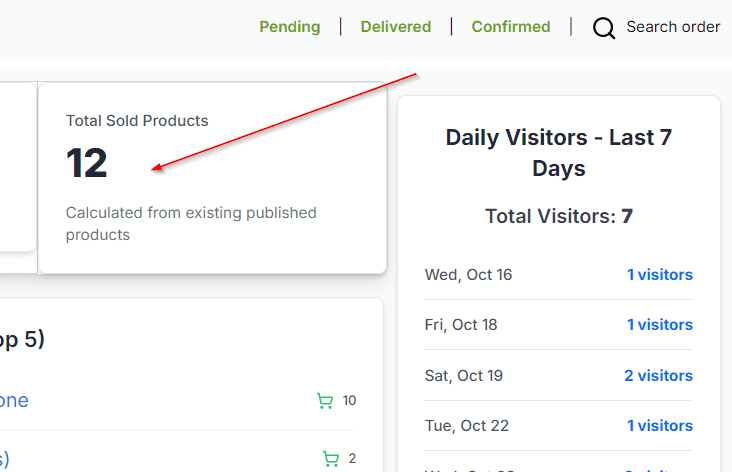732x472 pixels.
Task: Open visitors link for Wed, Oct 16
Action: (659, 275)
